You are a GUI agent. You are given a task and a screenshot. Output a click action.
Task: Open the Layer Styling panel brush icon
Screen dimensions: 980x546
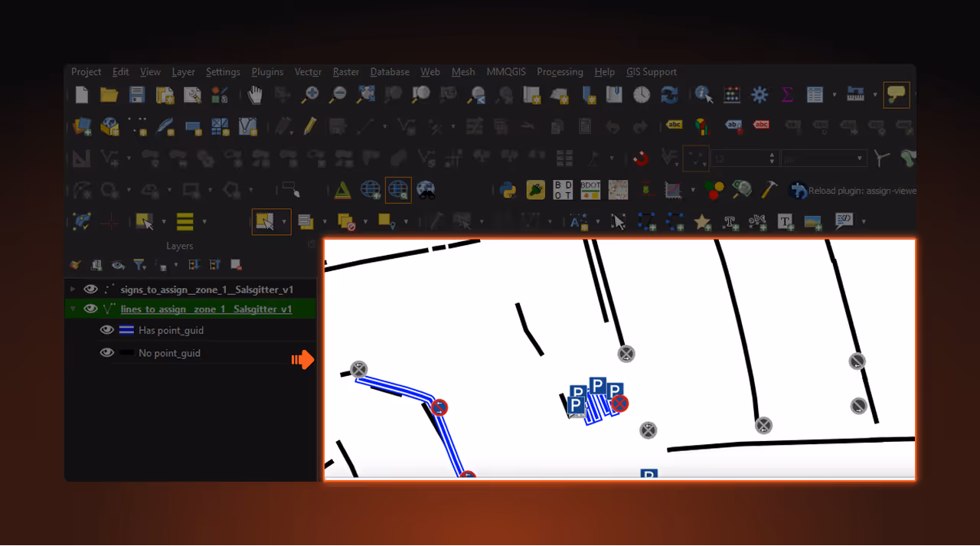click(74, 264)
